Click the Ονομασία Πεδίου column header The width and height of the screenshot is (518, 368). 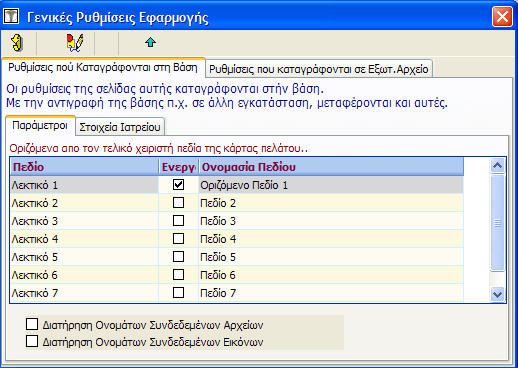(331, 167)
